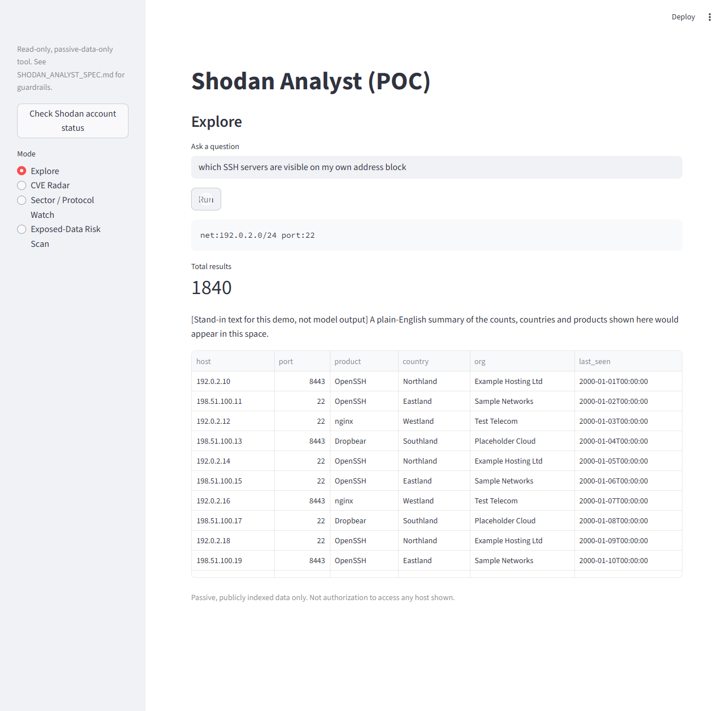Image resolution: width=728 pixels, height=711 pixels.
Task: Click last_seen 2000-01-07T00:00:00 cell
Action: 628,501
